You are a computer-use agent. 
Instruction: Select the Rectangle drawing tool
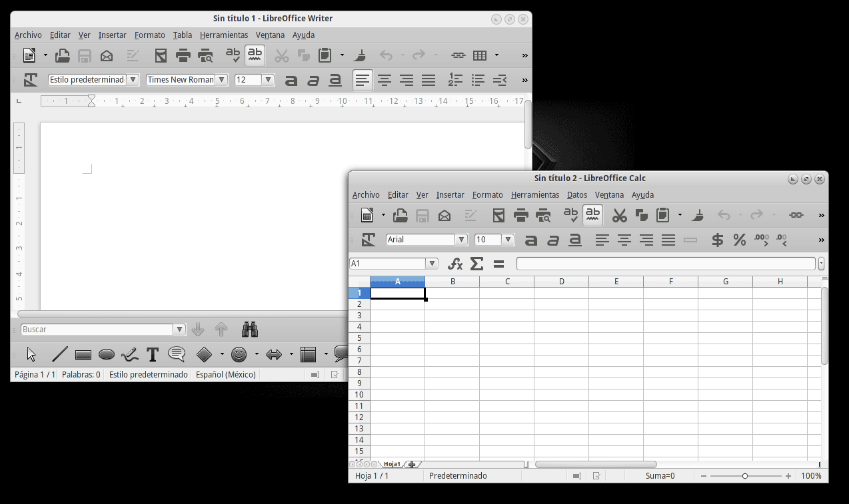coord(83,355)
